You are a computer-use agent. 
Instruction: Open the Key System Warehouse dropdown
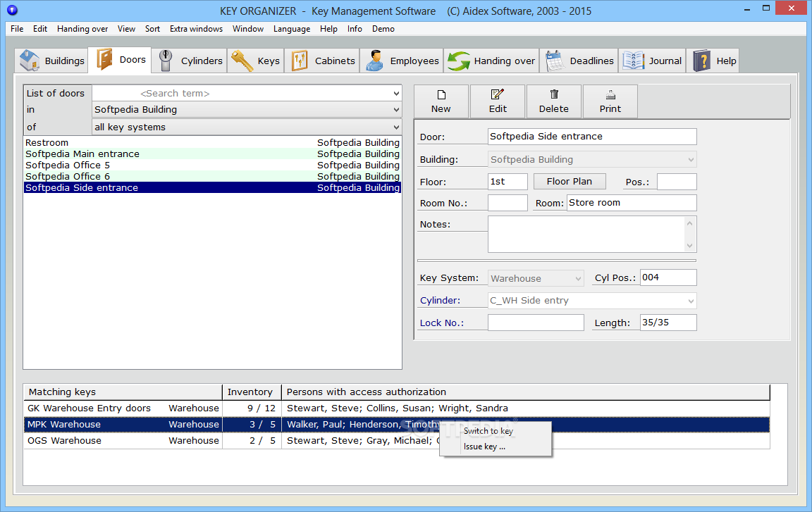(578, 279)
